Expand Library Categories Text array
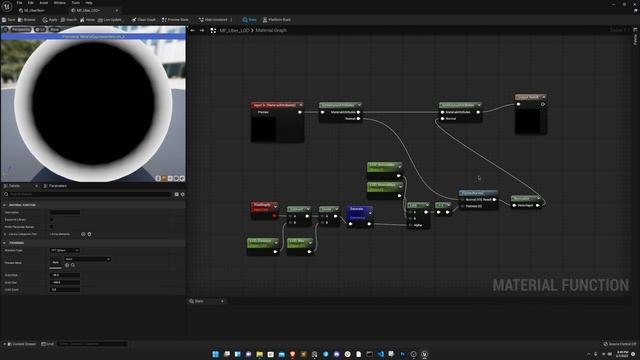Image resolution: width=640 pixels, height=360 pixels. pyautogui.click(x=5, y=234)
